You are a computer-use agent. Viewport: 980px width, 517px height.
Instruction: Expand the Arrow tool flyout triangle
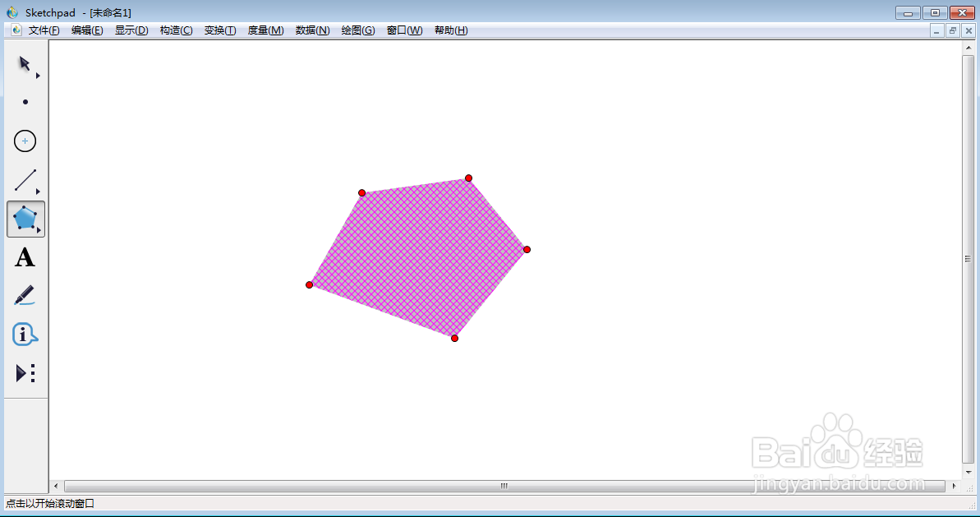(38, 76)
